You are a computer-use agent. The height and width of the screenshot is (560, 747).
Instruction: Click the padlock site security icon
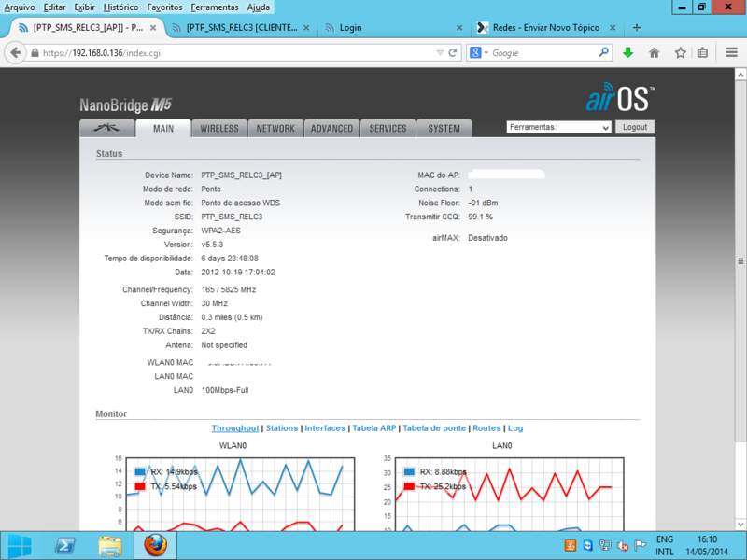(35, 53)
